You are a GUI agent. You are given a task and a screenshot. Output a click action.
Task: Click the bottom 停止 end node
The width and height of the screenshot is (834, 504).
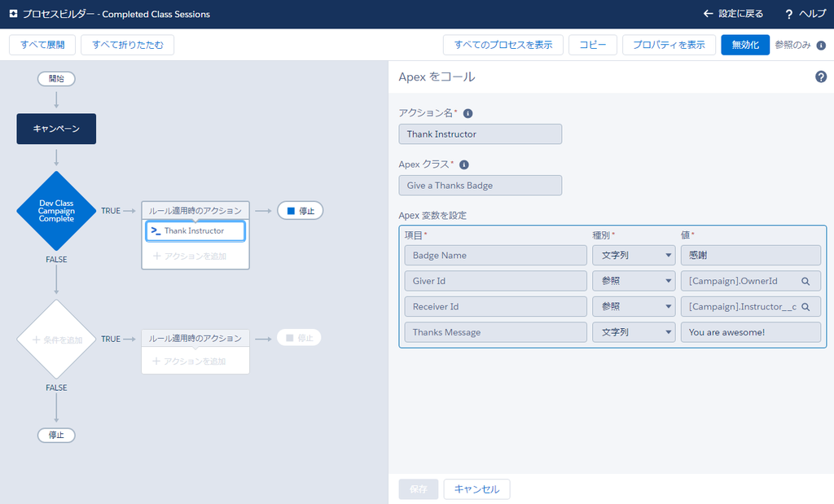(x=56, y=435)
